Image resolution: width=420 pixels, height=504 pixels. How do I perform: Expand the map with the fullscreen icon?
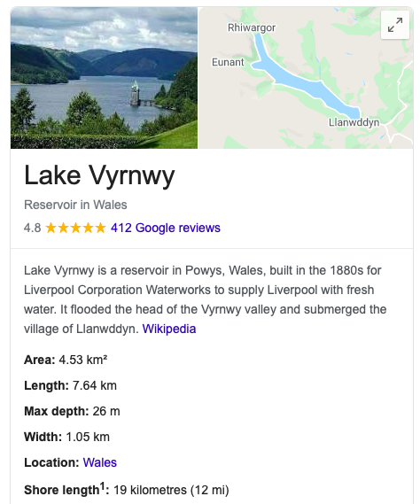click(x=395, y=25)
